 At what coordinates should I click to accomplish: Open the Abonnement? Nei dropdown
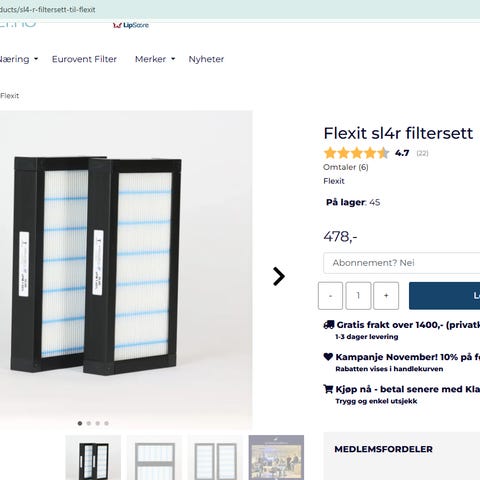point(402,263)
